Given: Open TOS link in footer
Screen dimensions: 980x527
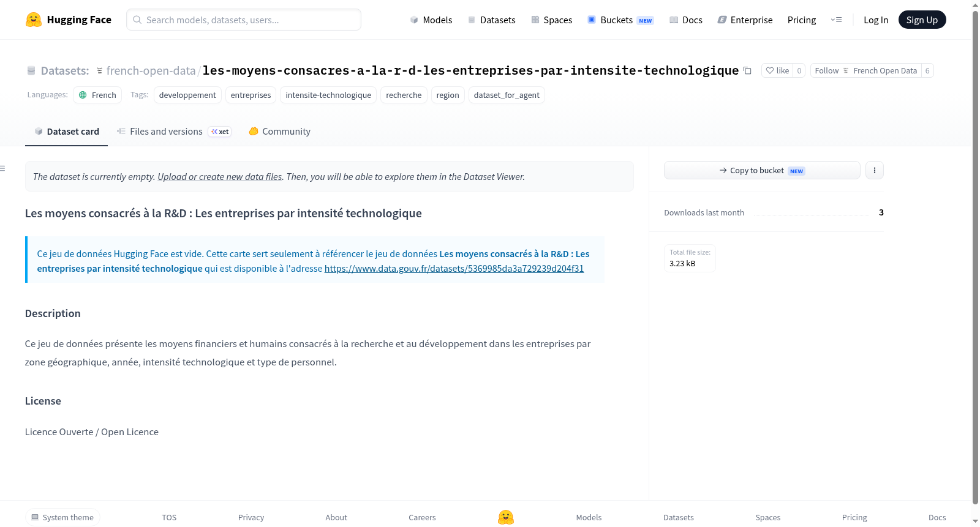Looking at the screenshot, I should click(x=169, y=517).
